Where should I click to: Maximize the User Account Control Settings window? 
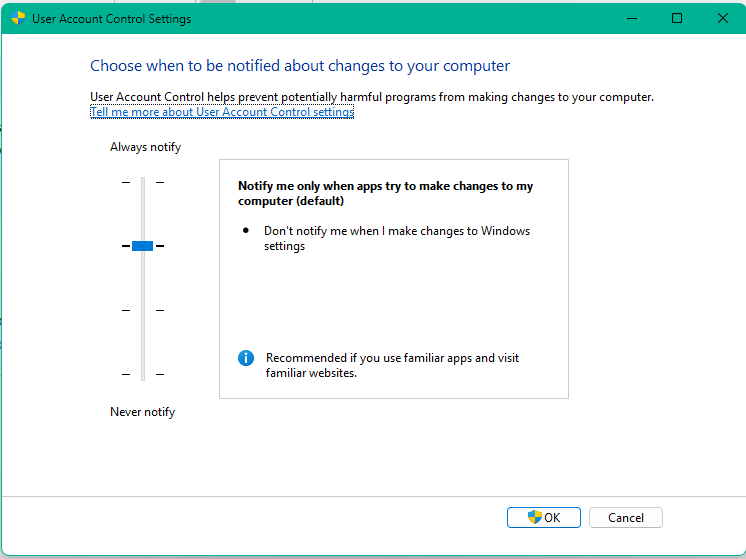pyautogui.click(x=677, y=18)
